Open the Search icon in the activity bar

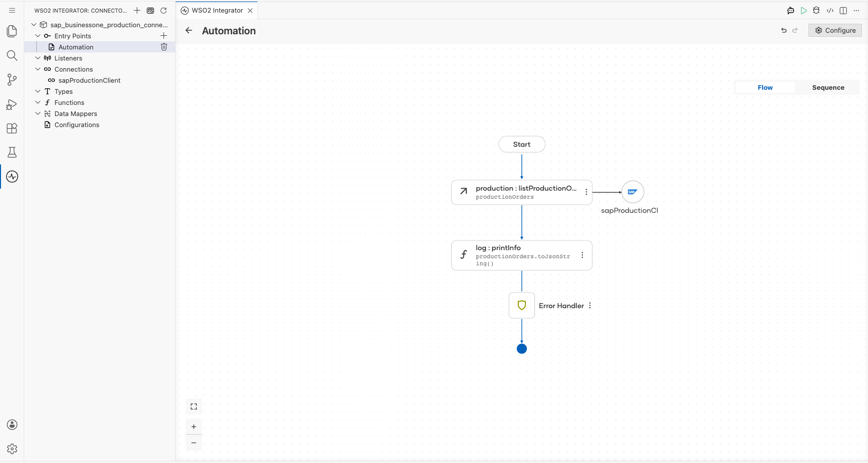pyautogui.click(x=12, y=55)
